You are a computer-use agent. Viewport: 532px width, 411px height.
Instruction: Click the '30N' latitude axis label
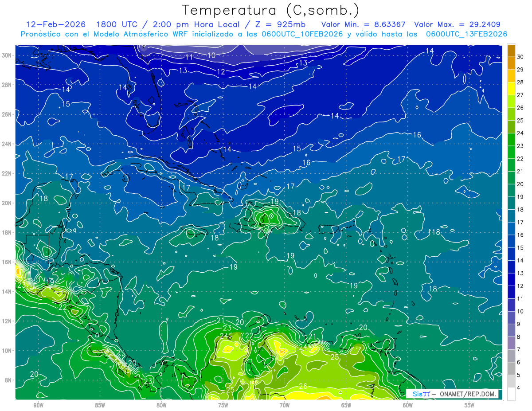pos(8,55)
